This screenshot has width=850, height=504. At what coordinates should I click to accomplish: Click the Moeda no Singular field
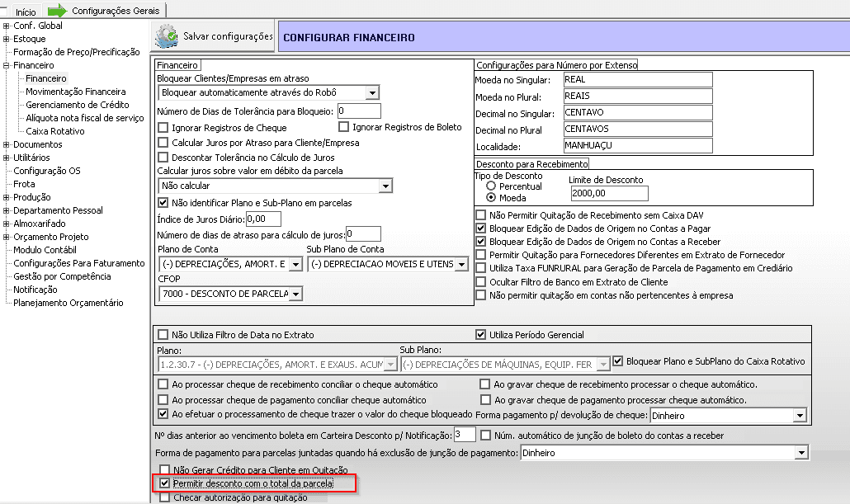click(638, 80)
